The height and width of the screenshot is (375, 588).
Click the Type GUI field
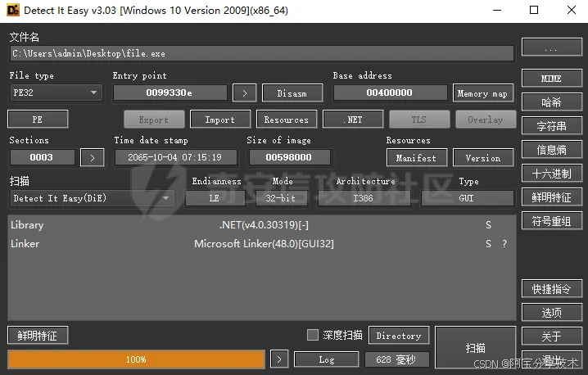click(467, 198)
